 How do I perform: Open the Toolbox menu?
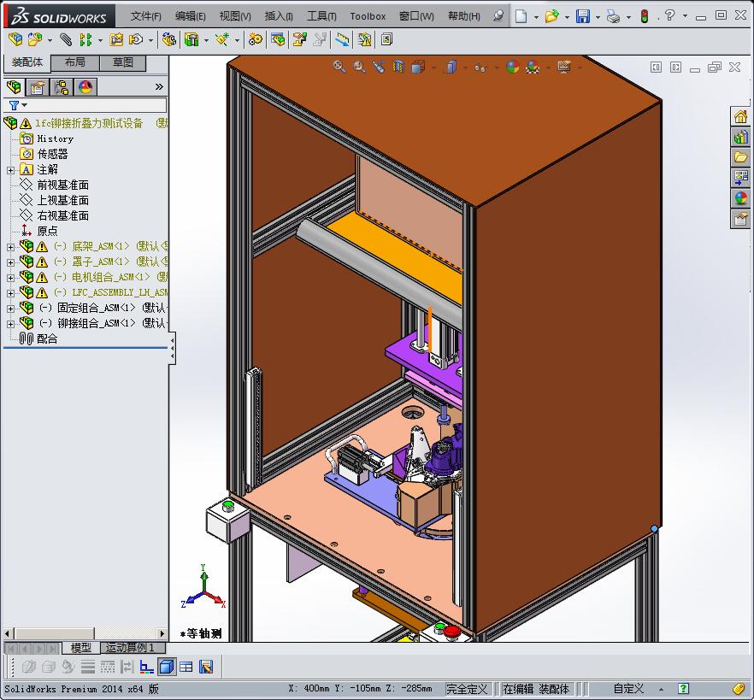368,16
